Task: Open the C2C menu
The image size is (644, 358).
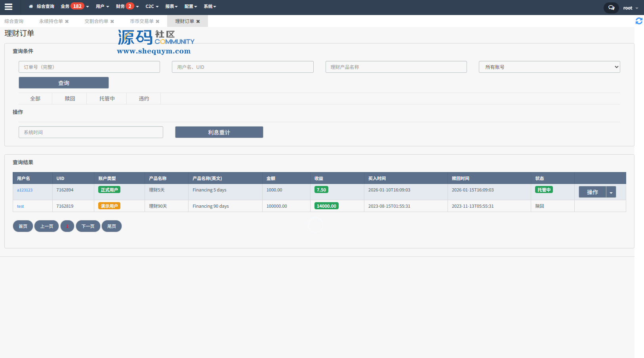Action: (x=152, y=6)
